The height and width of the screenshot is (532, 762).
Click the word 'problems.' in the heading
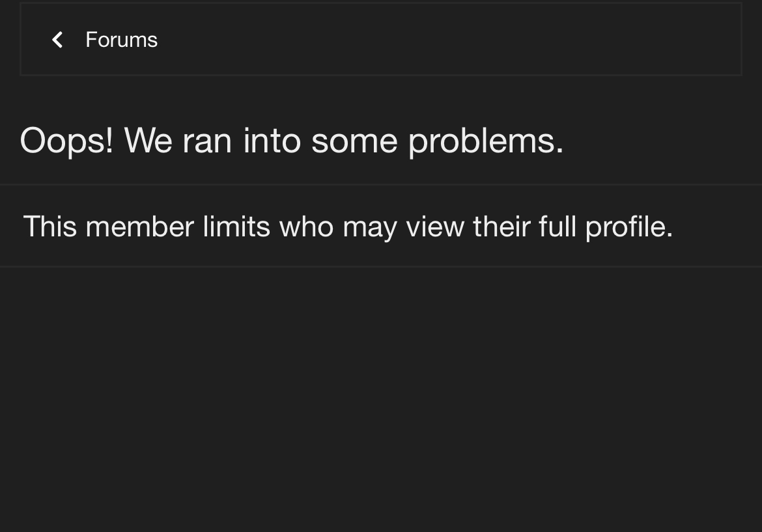coord(486,142)
